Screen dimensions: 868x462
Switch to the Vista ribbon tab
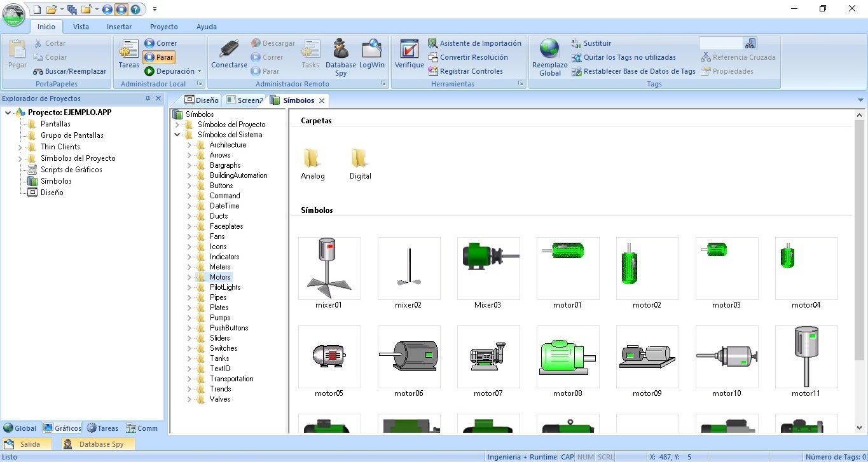point(81,27)
